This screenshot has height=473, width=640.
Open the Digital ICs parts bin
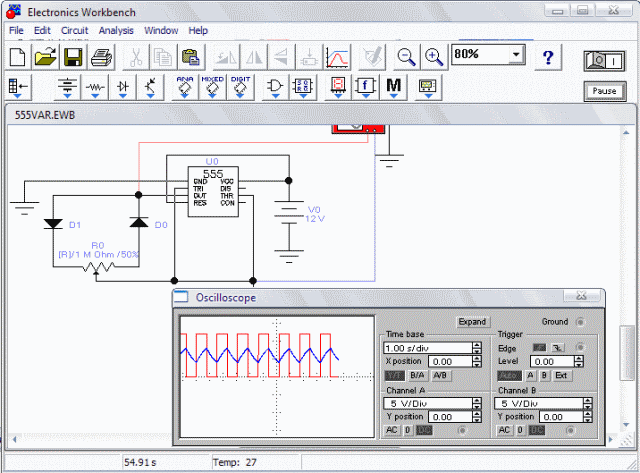(x=240, y=87)
